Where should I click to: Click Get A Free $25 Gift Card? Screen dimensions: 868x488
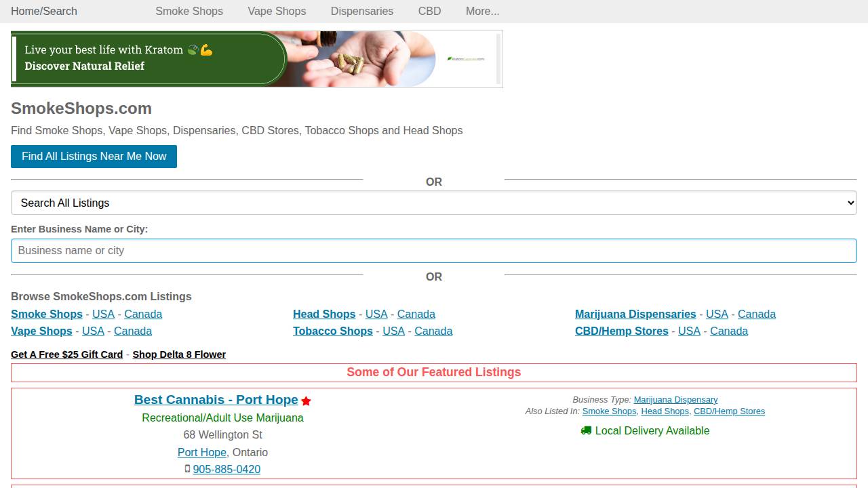(x=66, y=354)
